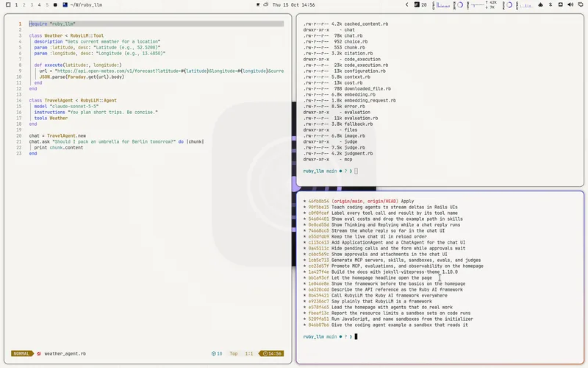Image resolution: width=588 pixels, height=368 pixels.
Task: Click the class TravelAgent < RubyLLM::Agent line
Action: [73, 100]
